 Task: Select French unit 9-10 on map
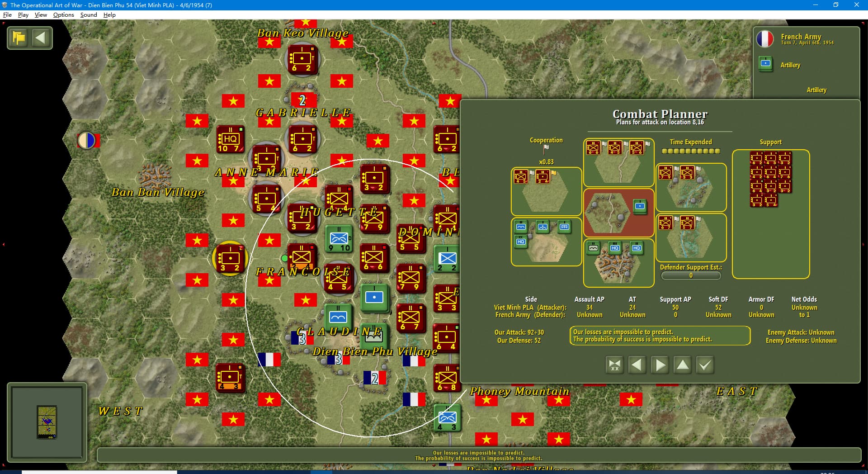pyautogui.click(x=339, y=239)
